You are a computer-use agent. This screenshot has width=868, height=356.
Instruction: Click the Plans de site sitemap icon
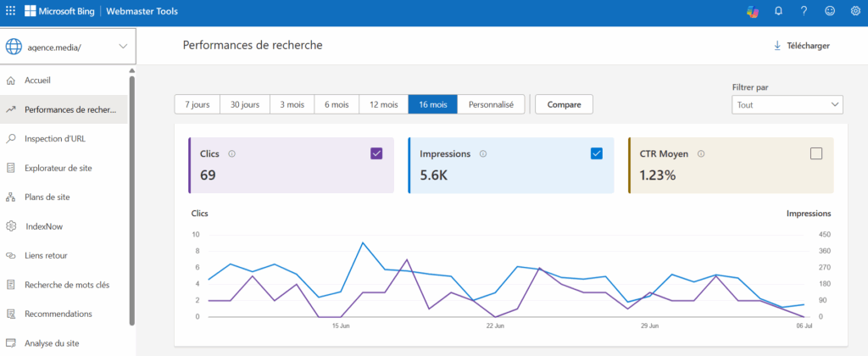coord(10,197)
